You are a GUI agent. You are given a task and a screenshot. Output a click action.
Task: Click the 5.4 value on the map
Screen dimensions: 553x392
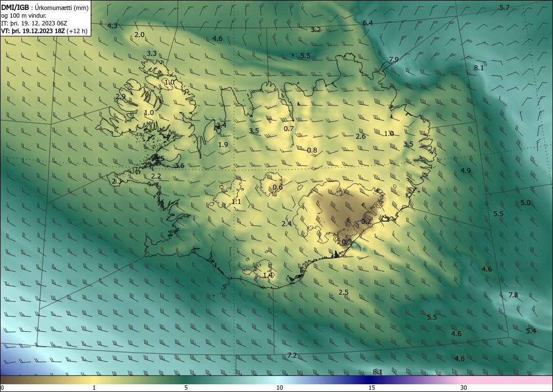click(531, 331)
